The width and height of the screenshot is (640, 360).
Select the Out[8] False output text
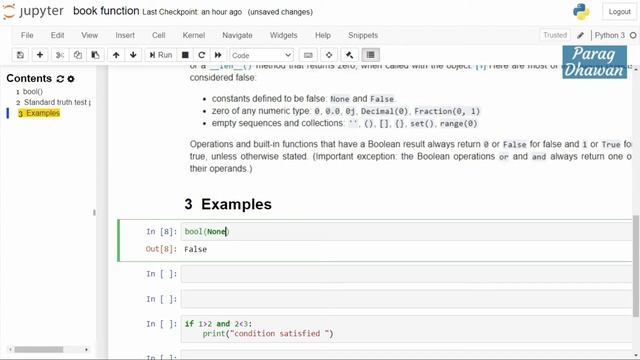click(x=196, y=249)
